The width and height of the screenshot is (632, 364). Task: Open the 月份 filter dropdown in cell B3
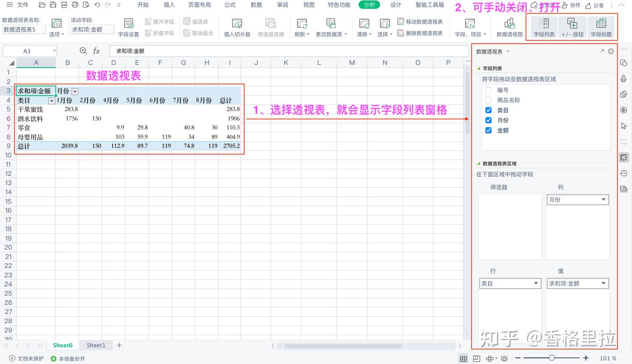pos(75,91)
